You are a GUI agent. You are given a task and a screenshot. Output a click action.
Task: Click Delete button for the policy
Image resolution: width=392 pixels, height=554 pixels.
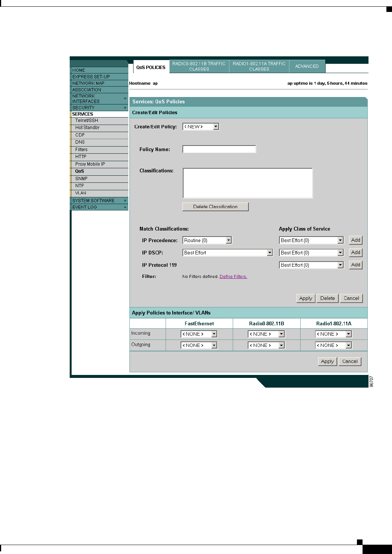tap(327, 298)
